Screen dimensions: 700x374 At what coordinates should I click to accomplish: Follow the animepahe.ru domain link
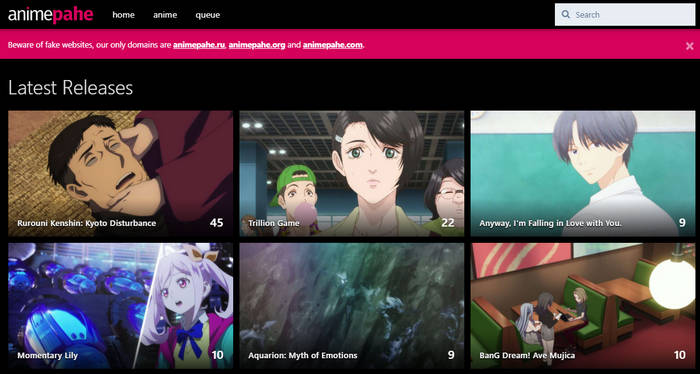point(199,45)
